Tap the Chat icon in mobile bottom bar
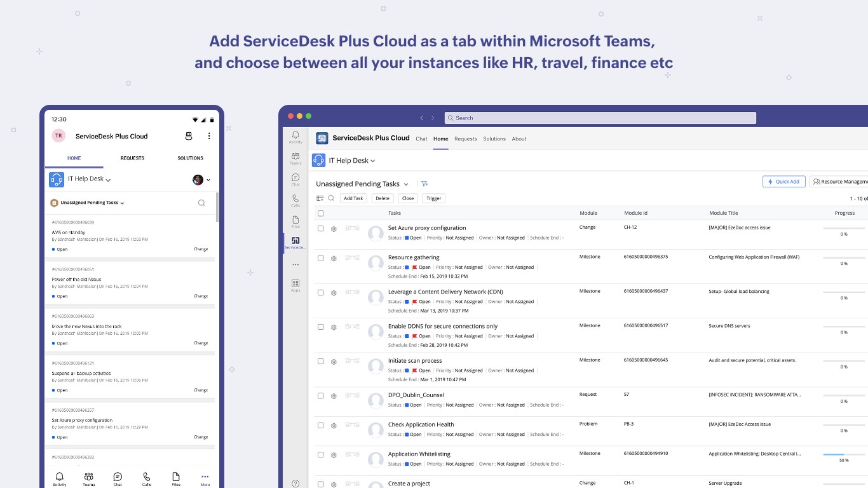Viewport: 868px width, 488px height. (118, 478)
